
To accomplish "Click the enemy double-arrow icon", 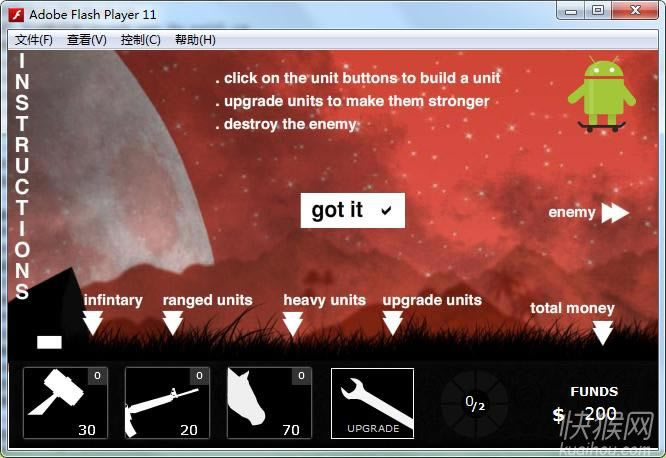I will pyautogui.click(x=614, y=212).
